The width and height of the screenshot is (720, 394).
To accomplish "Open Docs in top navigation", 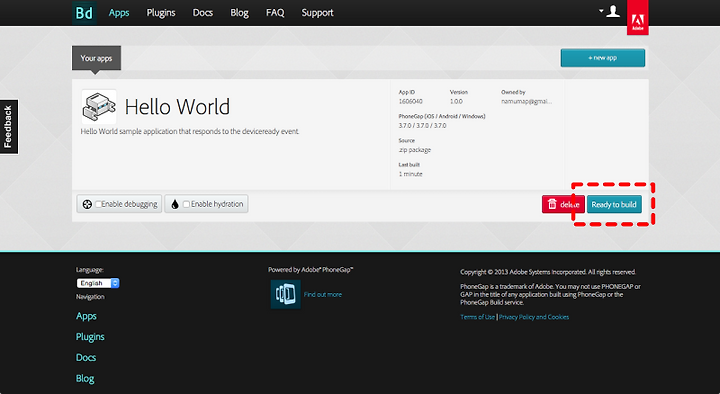I will click(x=202, y=13).
